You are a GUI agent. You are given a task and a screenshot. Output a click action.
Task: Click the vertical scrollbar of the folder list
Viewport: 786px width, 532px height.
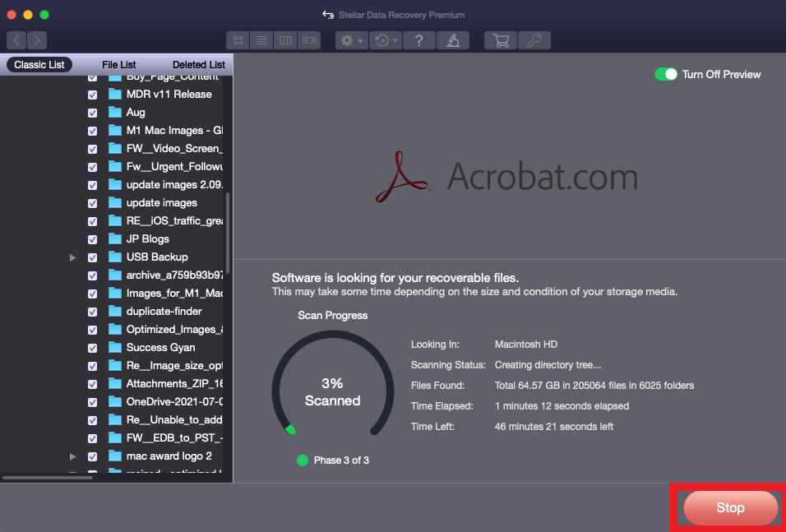tap(228, 234)
